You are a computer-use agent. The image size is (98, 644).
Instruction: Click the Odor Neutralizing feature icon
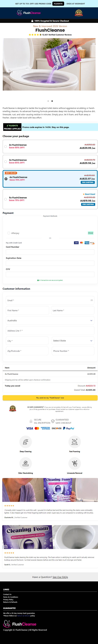[x=26, y=463]
